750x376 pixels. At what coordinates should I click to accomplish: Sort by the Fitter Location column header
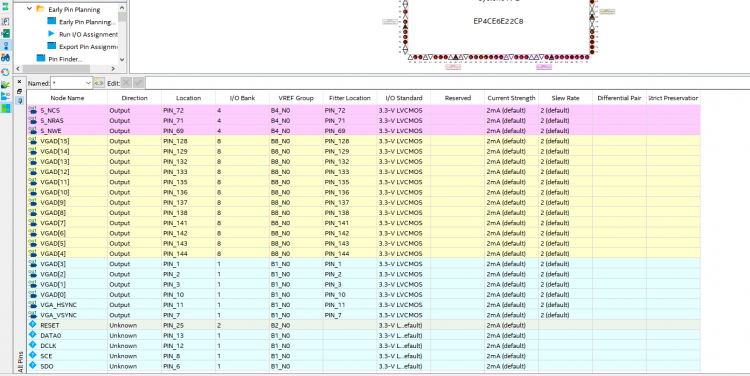click(x=350, y=98)
